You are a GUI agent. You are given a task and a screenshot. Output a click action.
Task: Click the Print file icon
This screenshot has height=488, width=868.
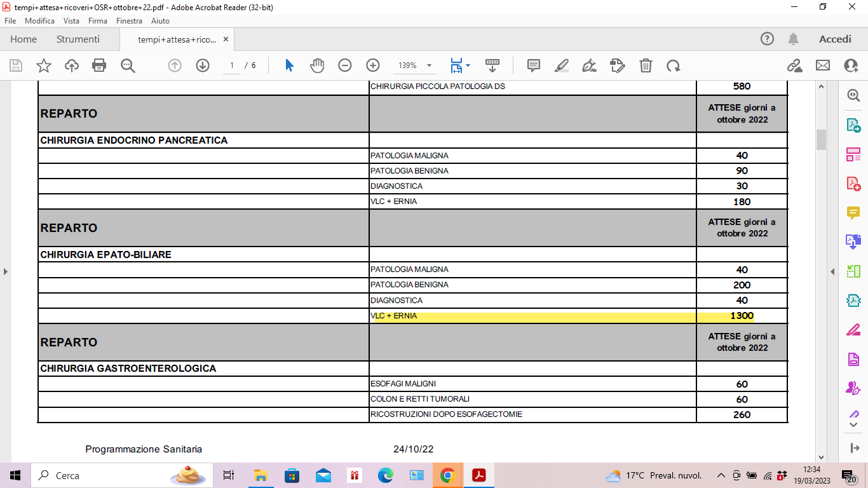[x=99, y=65]
